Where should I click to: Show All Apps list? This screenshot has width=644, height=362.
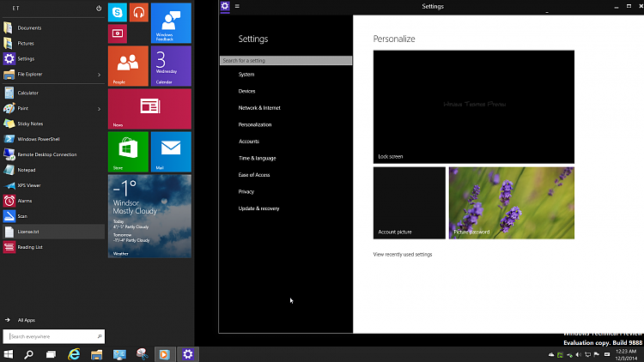pos(21,320)
